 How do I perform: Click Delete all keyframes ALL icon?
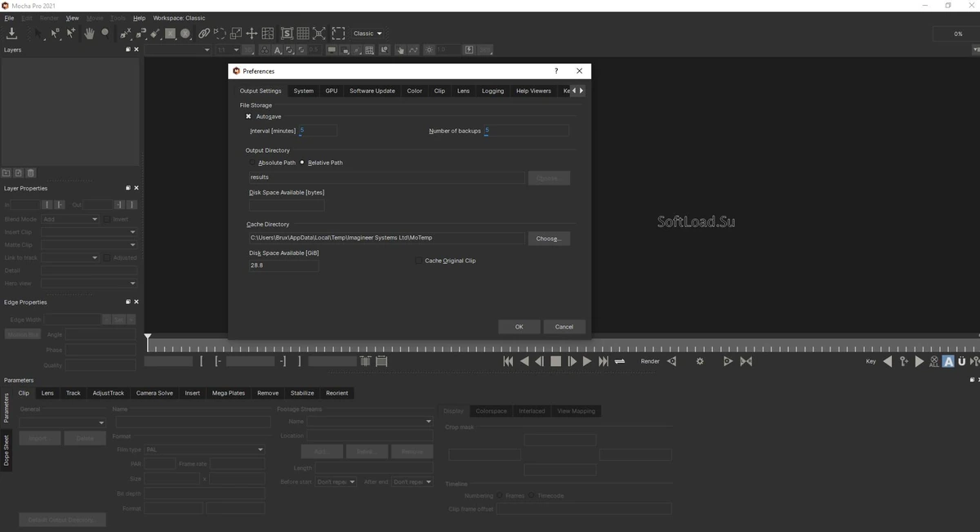934,361
